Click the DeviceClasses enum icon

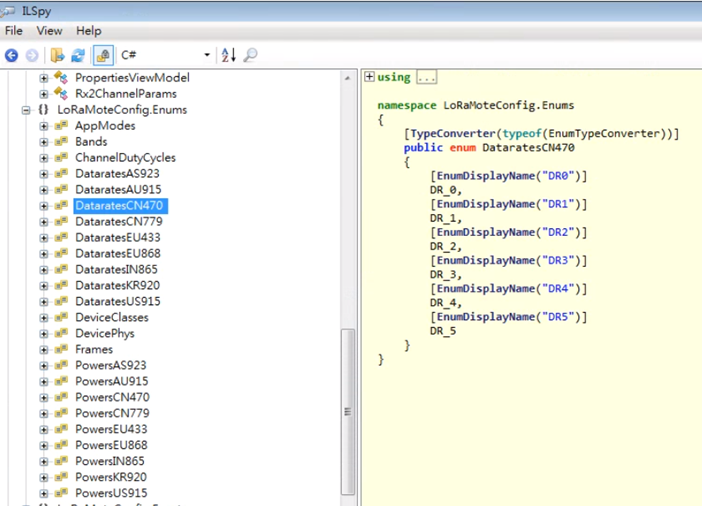click(x=61, y=317)
